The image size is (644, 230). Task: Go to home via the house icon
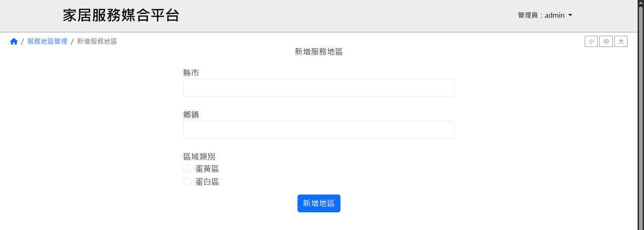point(14,42)
